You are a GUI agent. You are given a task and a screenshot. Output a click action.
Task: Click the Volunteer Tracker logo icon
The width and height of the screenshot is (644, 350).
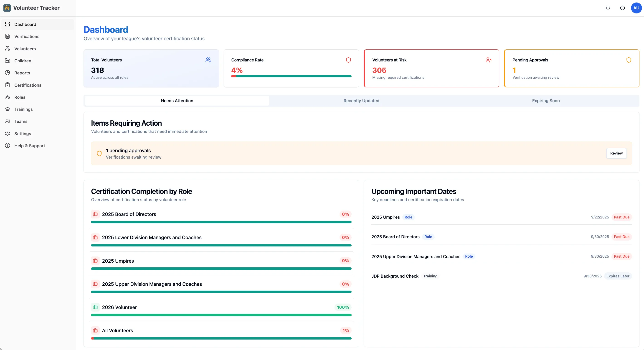pyautogui.click(x=7, y=8)
